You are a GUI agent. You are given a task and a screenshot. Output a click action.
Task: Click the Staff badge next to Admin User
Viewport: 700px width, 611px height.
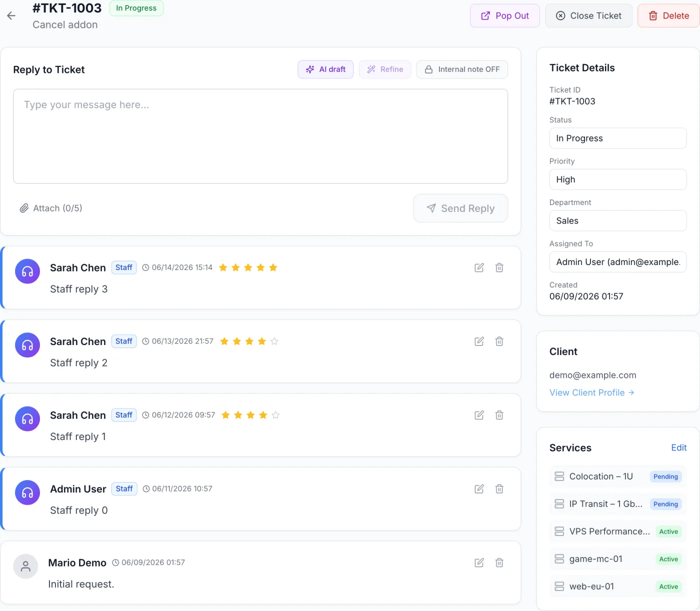124,488
